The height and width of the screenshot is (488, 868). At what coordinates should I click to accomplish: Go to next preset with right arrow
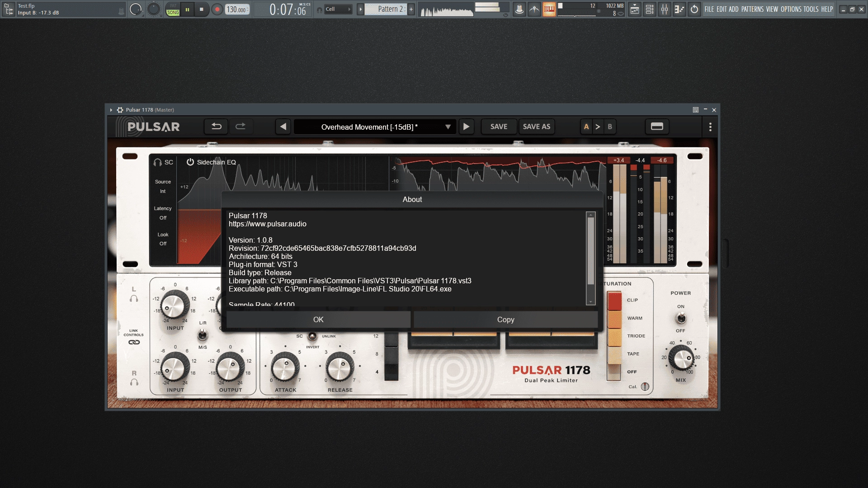tap(466, 127)
